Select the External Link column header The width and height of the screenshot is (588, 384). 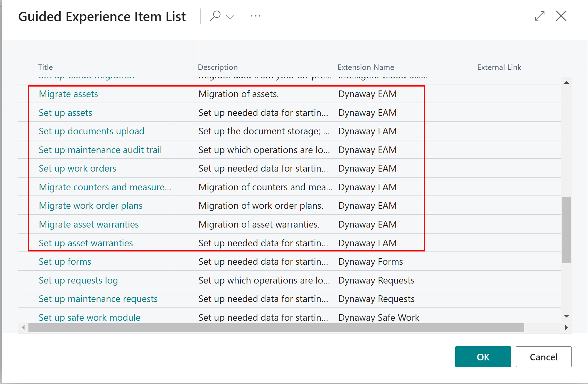(x=499, y=67)
